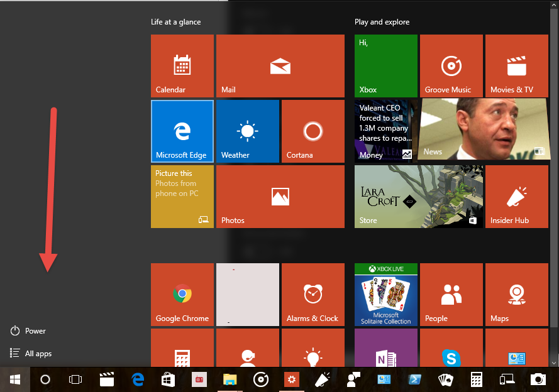Launch the purple OneNote tile
Screen dimensions: 559x392
pyautogui.click(x=385, y=348)
